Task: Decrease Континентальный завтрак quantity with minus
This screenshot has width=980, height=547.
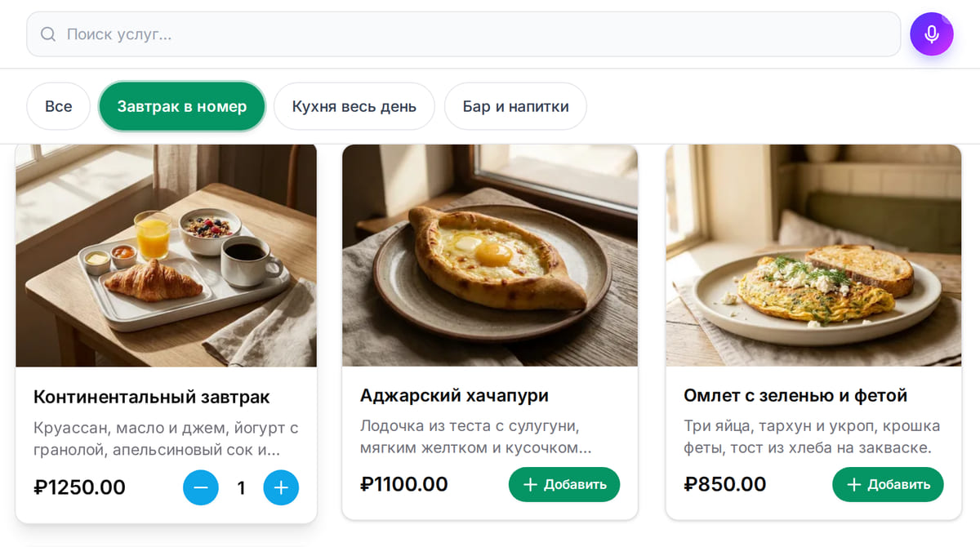Action: [x=201, y=488]
